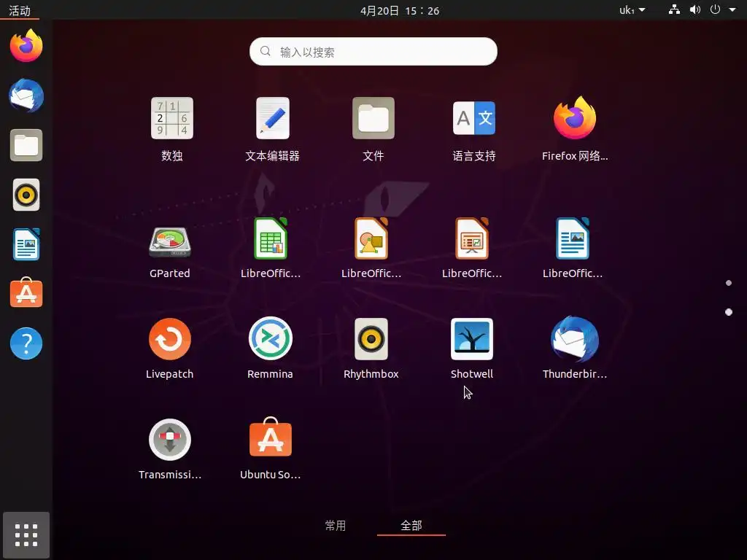Open LibreOffice Writer from the left dock
747x560 pixels.
click(26, 244)
